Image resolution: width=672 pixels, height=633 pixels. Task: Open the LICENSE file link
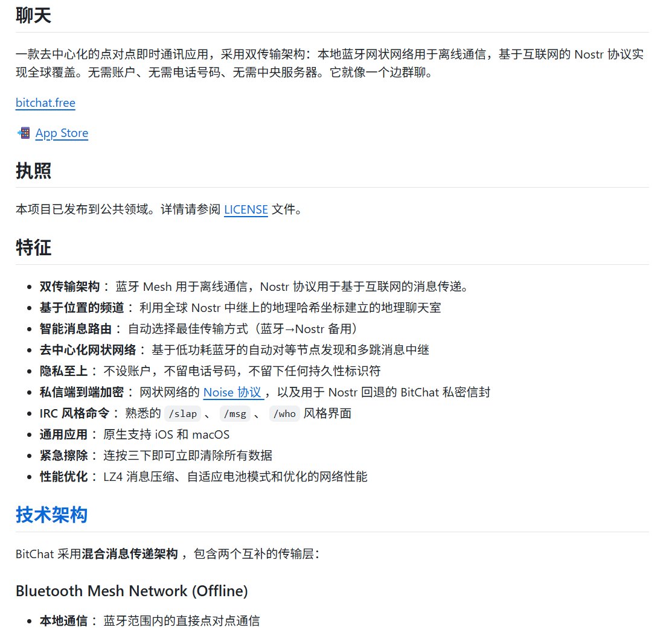(246, 209)
